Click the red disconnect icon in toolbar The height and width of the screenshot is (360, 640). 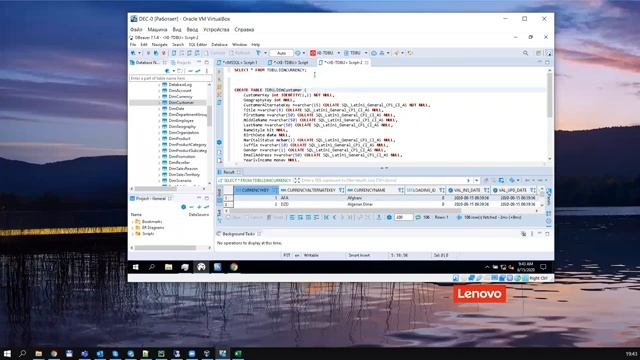(x=164, y=53)
